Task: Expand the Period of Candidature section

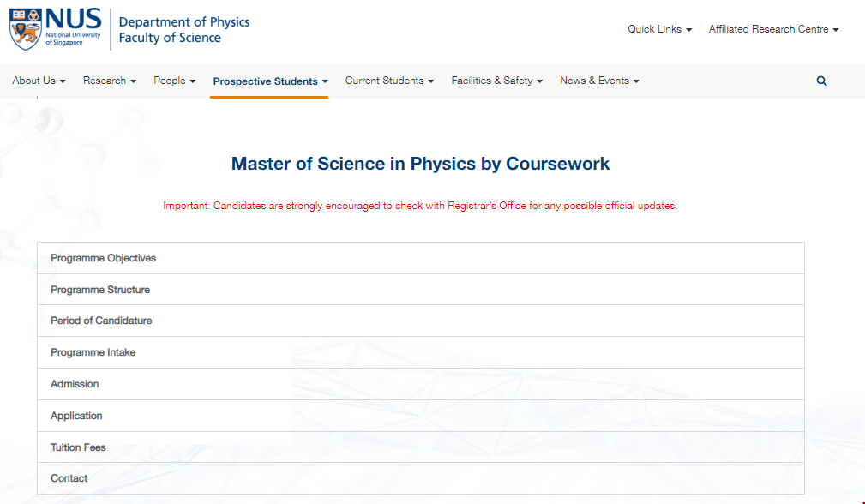Action: click(x=101, y=321)
